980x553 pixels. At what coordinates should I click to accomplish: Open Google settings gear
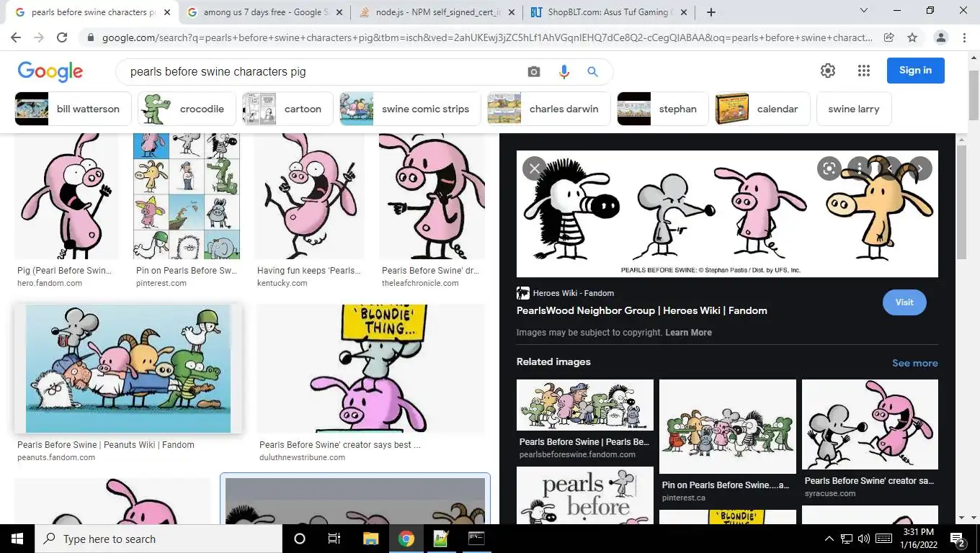point(828,71)
